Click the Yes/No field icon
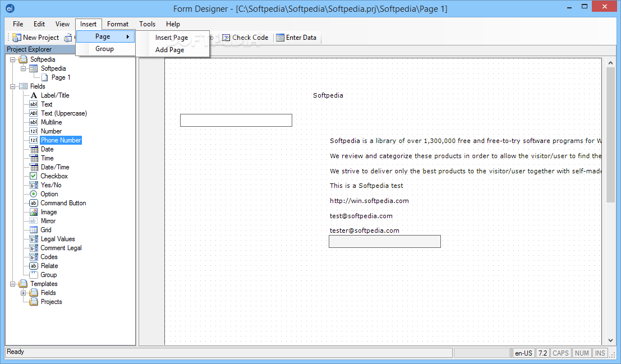The height and width of the screenshot is (364, 621). [34, 185]
